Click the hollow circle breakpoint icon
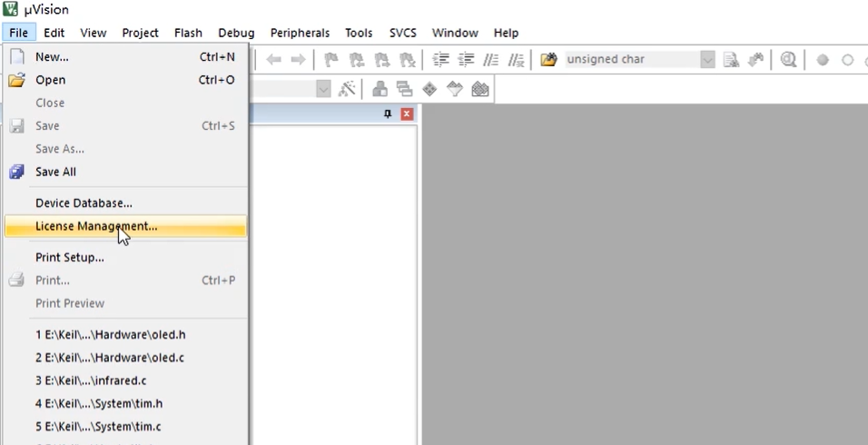 point(847,60)
